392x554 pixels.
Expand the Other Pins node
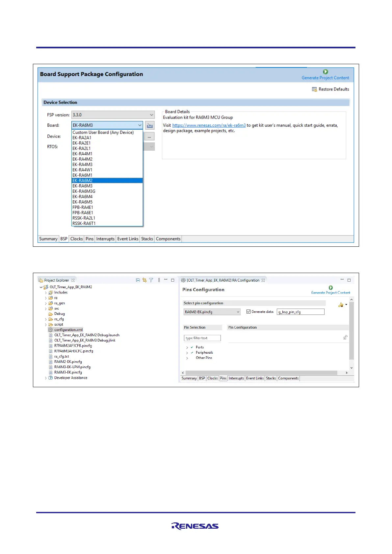tap(187, 358)
